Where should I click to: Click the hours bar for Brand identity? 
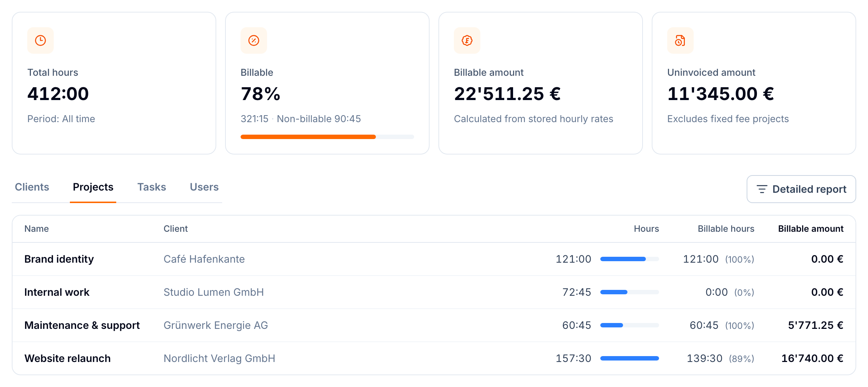629,259
